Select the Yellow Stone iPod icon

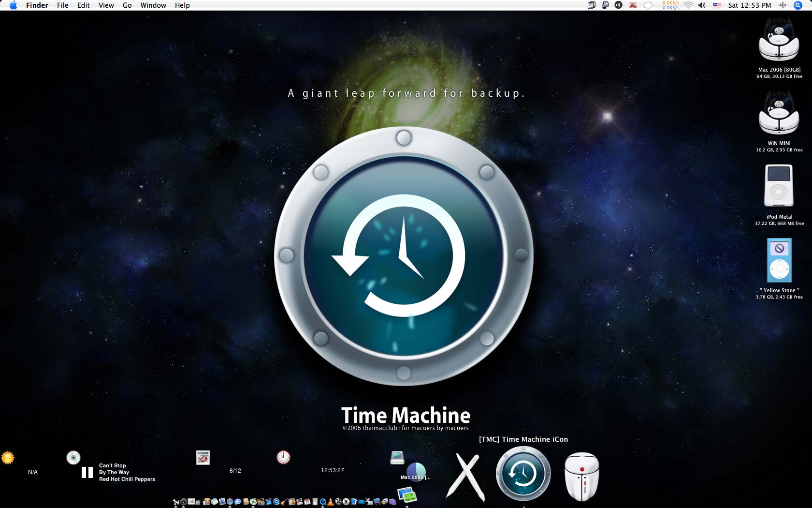click(779, 260)
